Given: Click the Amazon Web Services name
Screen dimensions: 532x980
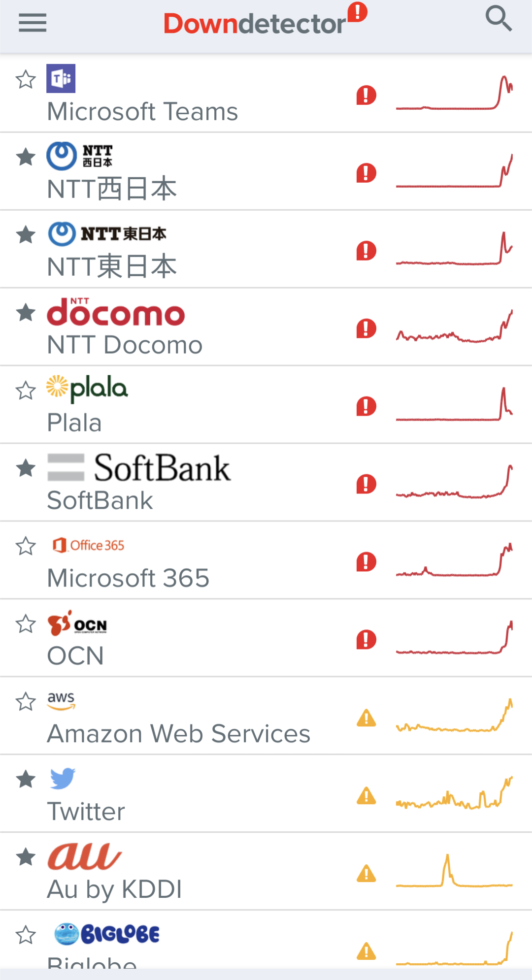Looking at the screenshot, I should point(179,734).
